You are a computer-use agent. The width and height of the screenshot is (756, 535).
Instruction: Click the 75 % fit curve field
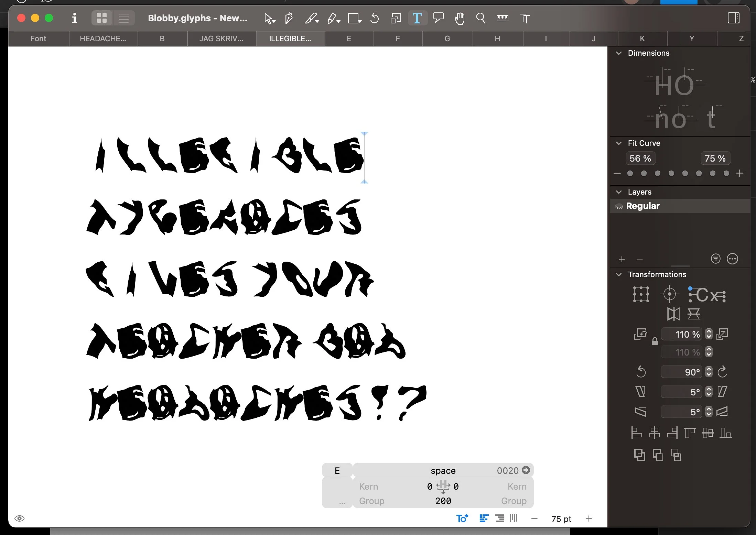(715, 158)
